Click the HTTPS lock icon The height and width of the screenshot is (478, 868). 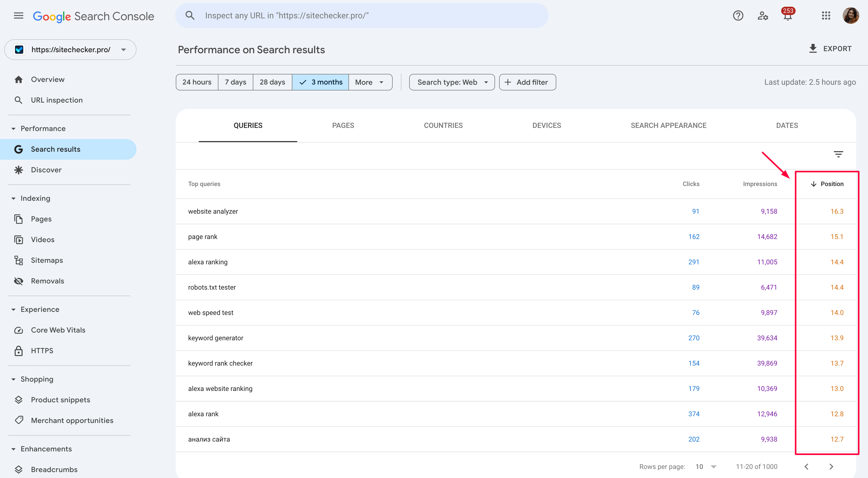tap(19, 351)
